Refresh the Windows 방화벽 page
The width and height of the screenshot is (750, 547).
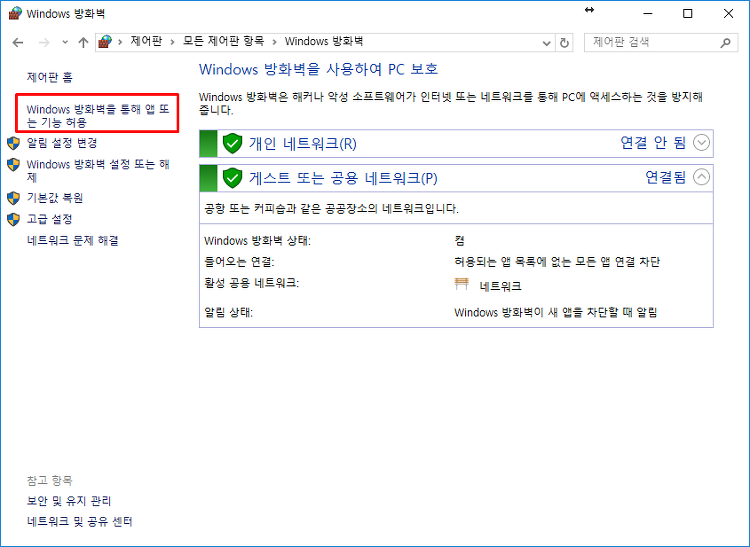564,43
